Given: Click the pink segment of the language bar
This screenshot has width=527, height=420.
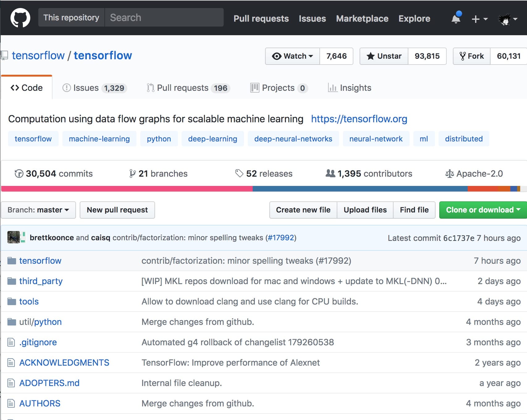Looking at the screenshot, I should click(127, 189).
